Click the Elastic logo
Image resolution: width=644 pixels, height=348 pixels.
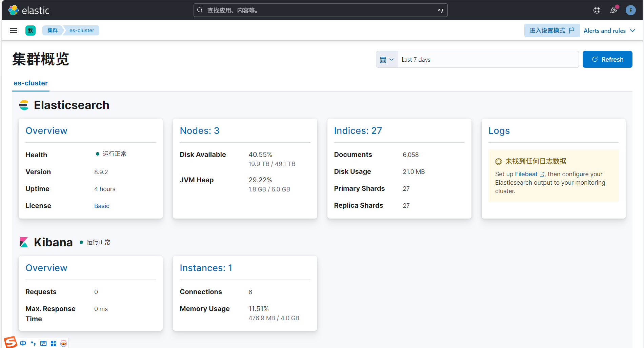tap(29, 10)
